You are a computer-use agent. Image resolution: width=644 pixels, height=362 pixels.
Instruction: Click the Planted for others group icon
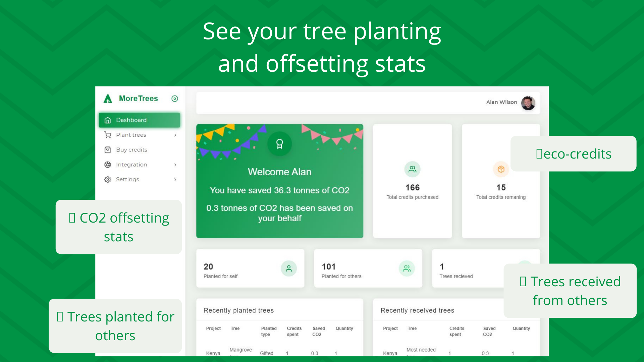click(407, 268)
